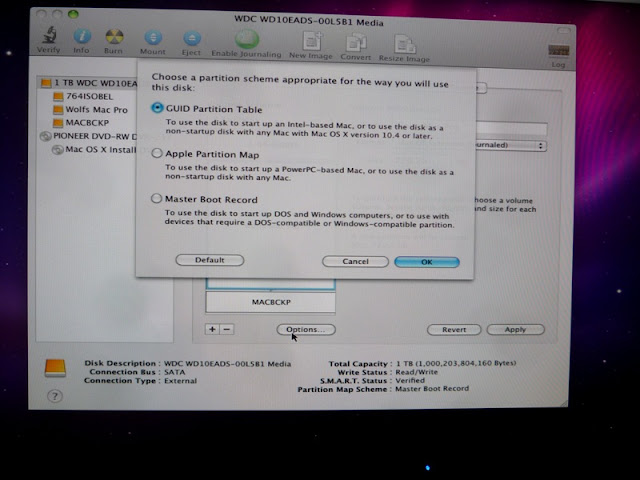Select the MACBCKP volume in sidebar
This screenshot has height=480, width=640.
[81, 122]
